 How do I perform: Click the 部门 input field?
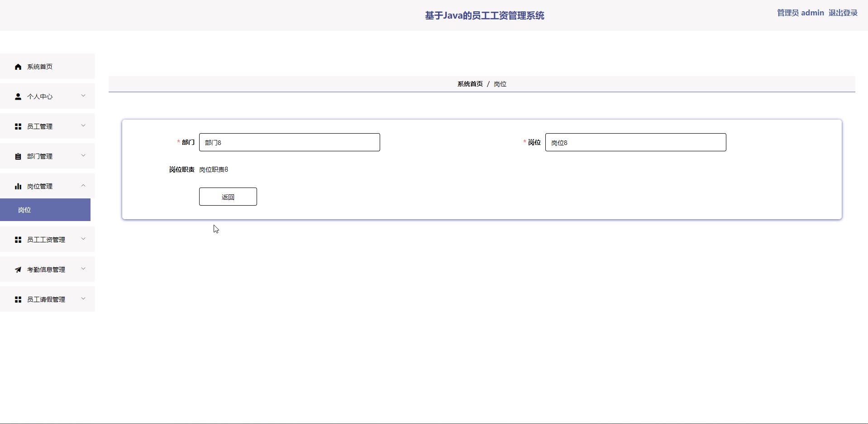(x=290, y=142)
